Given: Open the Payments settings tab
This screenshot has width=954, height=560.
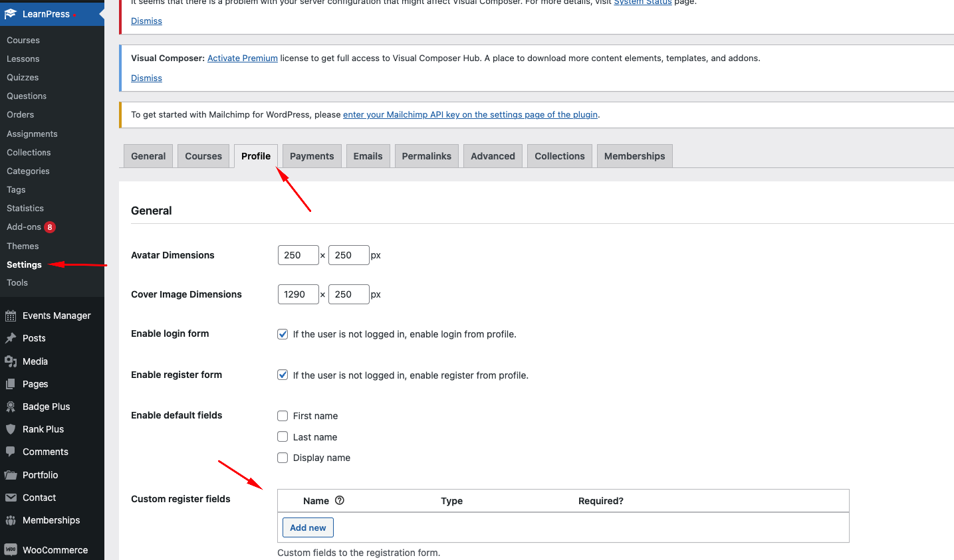Looking at the screenshot, I should pos(312,156).
